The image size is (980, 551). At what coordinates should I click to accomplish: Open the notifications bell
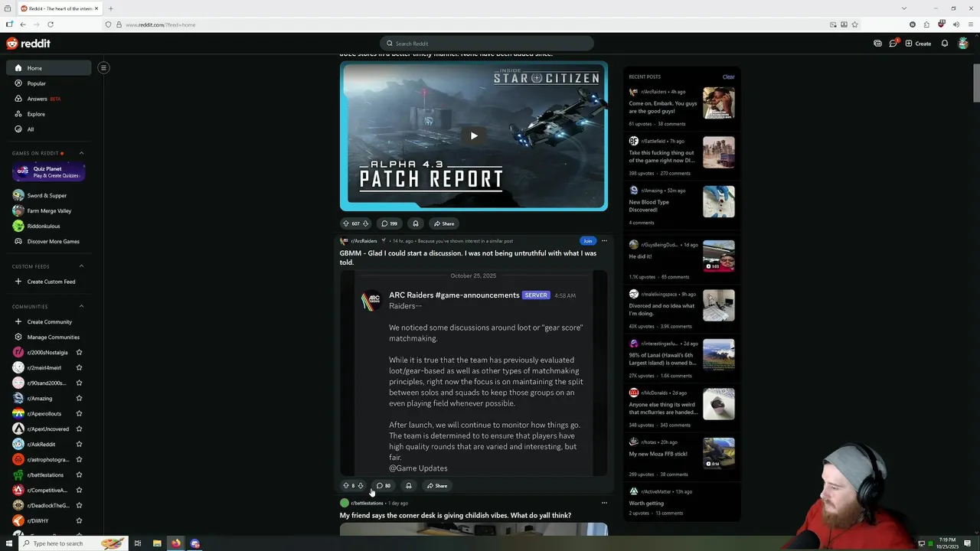point(945,44)
